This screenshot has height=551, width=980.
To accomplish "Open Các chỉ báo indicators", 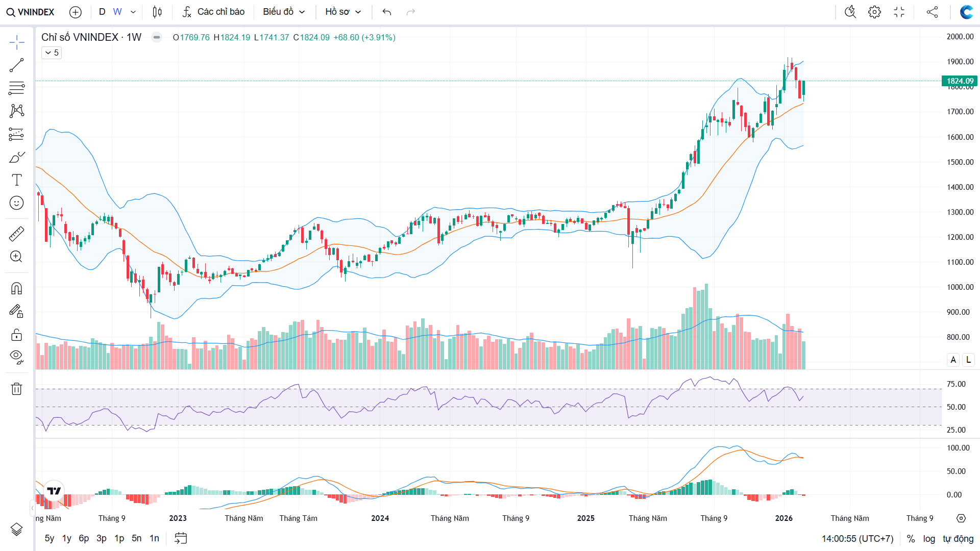I will pos(214,12).
